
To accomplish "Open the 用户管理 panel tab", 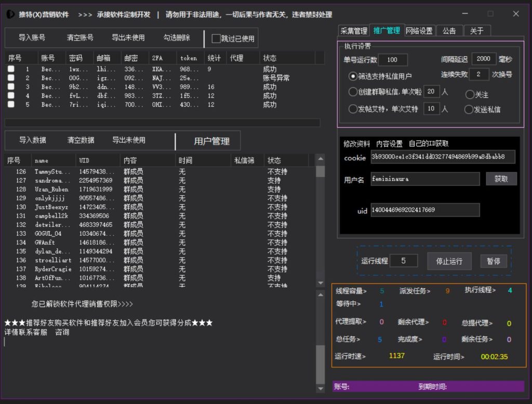I will (x=213, y=141).
